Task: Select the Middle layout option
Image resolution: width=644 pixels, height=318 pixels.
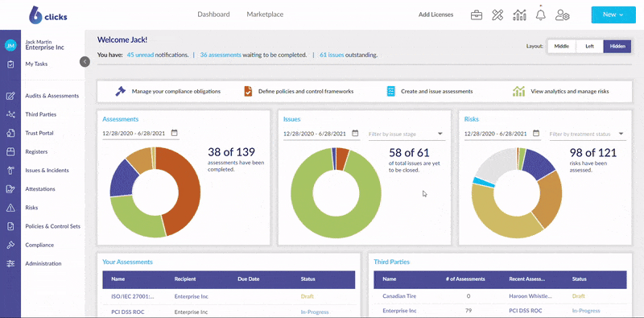Action: pyautogui.click(x=561, y=47)
